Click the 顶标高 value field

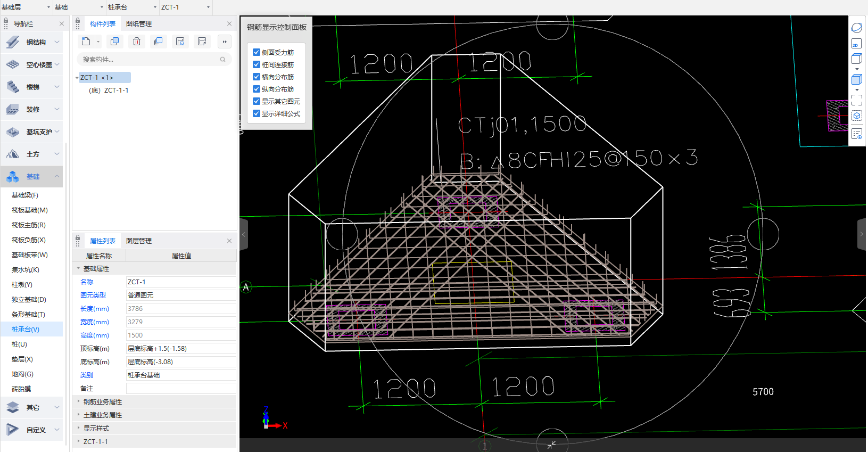[x=181, y=349]
